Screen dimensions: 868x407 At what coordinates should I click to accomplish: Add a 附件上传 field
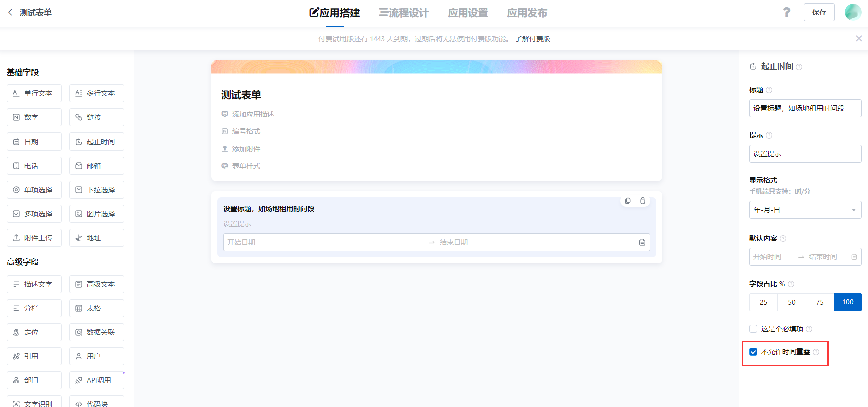pyautogui.click(x=34, y=238)
